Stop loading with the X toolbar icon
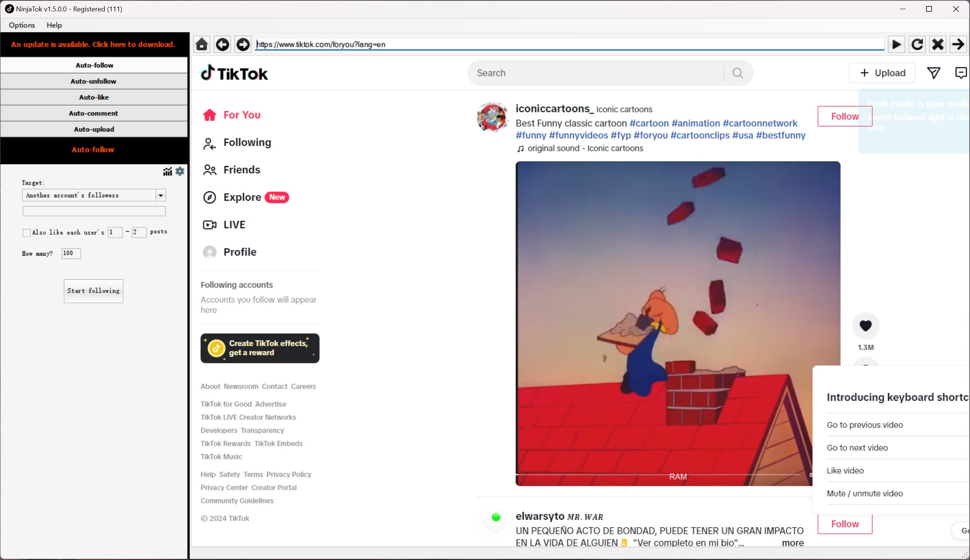The image size is (970, 560). [938, 44]
